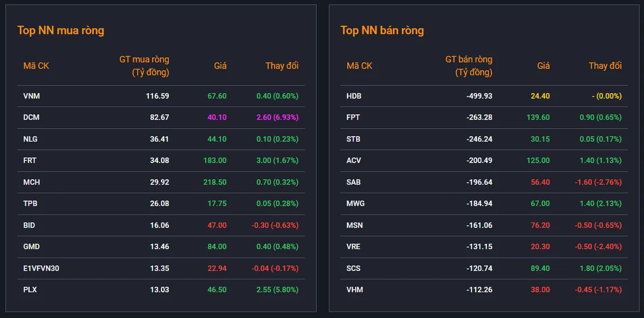Click HDB's net sell value -499.93
The width and height of the screenshot is (644, 318).
479,96
